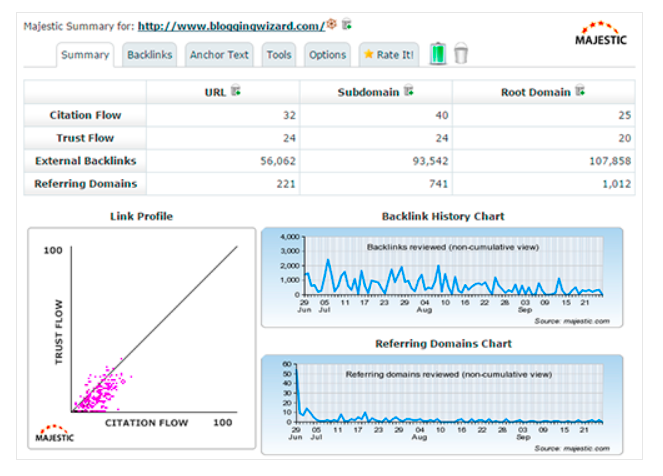Click the add-to-bucket icon in Subdomain header

coord(409,90)
